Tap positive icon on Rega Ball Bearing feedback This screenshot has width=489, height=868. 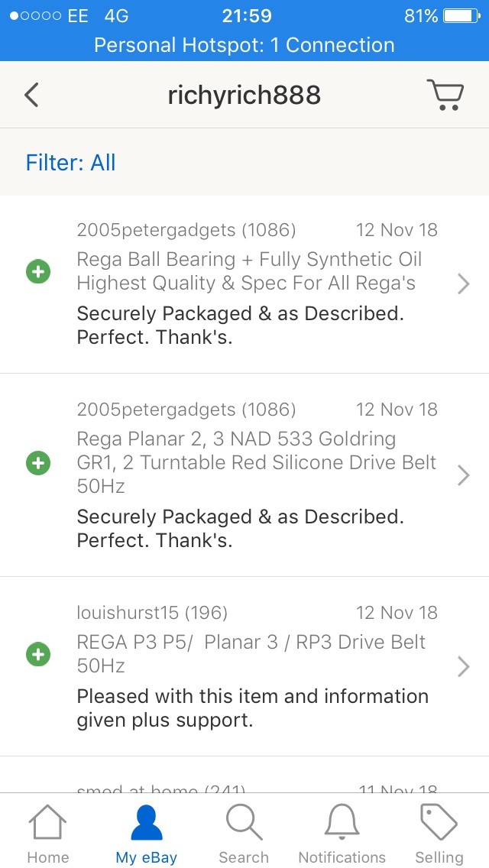pyautogui.click(x=38, y=271)
